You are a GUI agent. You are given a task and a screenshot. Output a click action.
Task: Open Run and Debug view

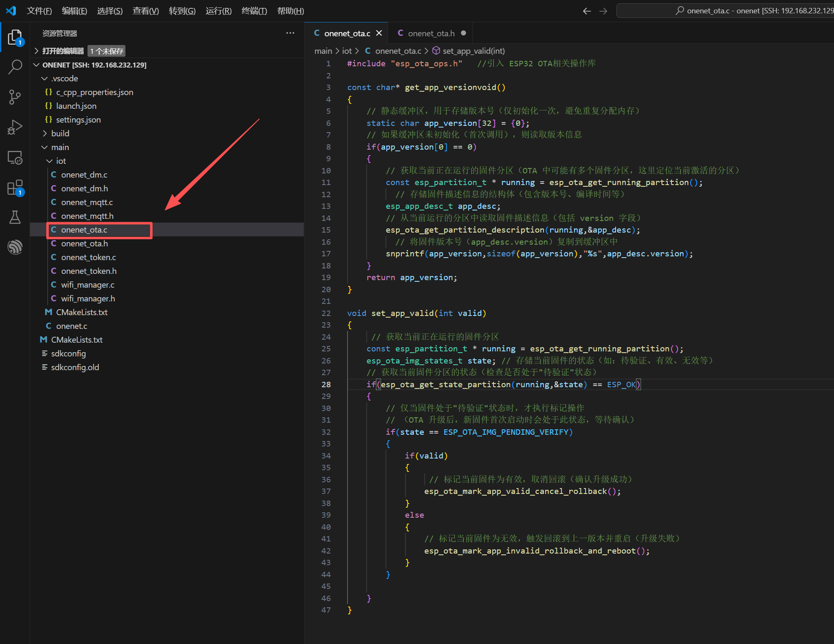[x=15, y=127]
